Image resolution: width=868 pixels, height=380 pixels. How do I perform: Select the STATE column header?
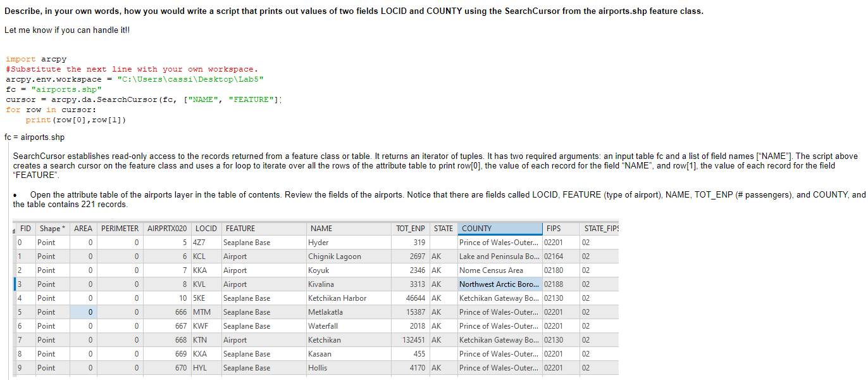pyautogui.click(x=443, y=229)
